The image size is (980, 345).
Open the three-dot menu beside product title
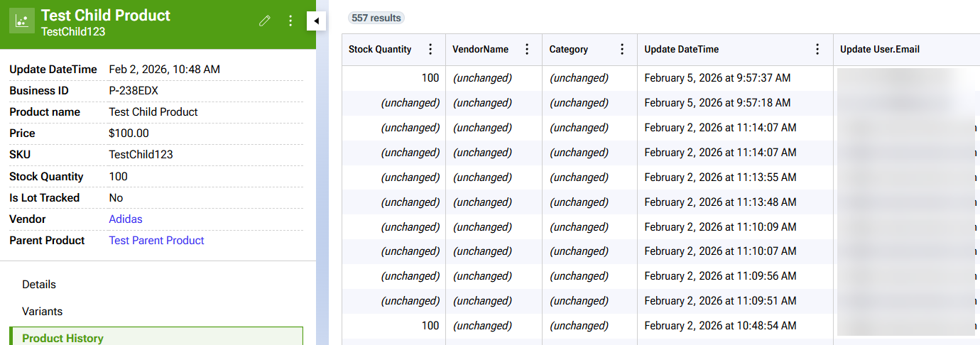click(290, 21)
